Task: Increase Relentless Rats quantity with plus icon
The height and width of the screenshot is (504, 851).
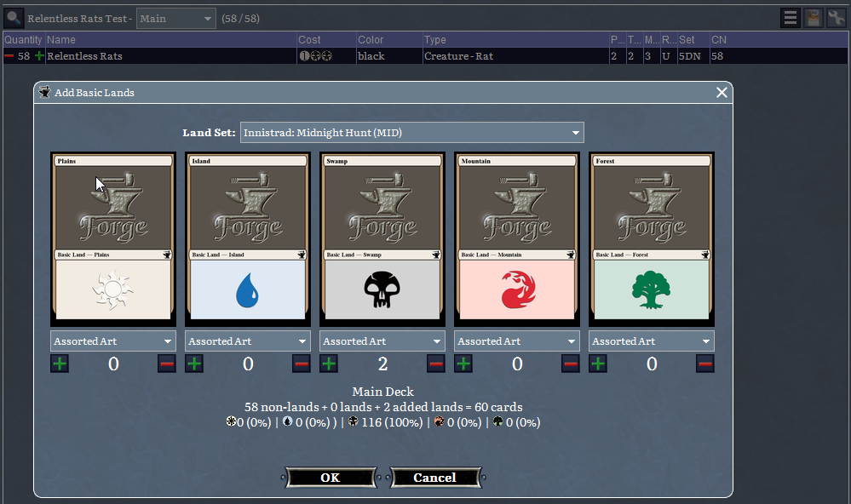Action: click(x=39, y=56)
